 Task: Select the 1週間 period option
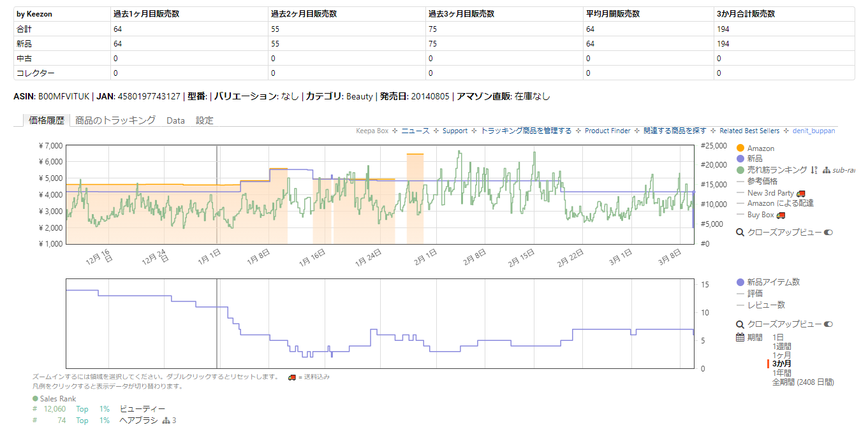click(x=783, y=346)
